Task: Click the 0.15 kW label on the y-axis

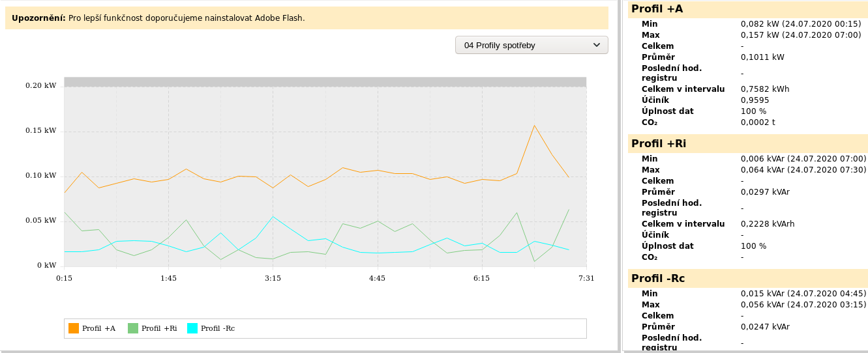Action: pos(41,130)
